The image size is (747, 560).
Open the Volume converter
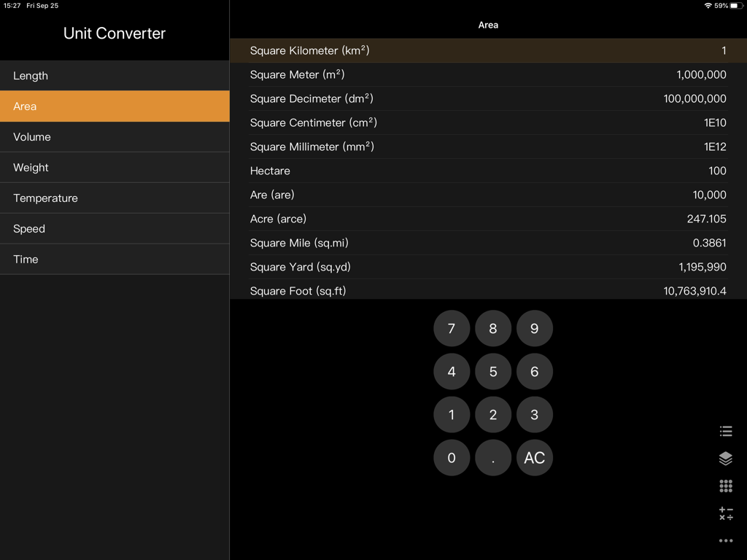(x=115, y=136)
